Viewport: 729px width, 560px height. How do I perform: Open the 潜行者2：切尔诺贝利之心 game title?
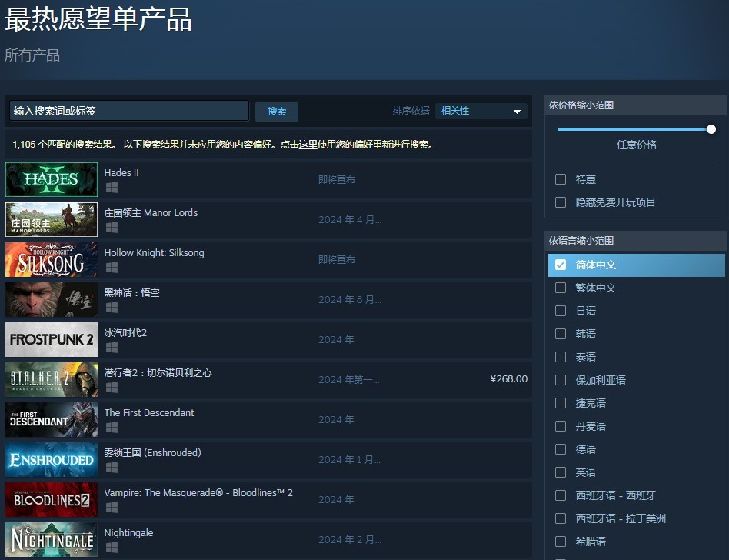coord(158,373)
